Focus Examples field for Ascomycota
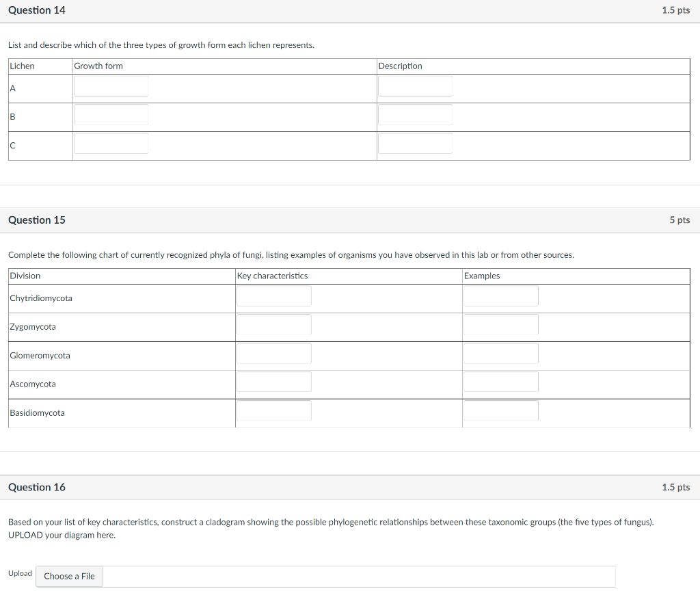 501,382
